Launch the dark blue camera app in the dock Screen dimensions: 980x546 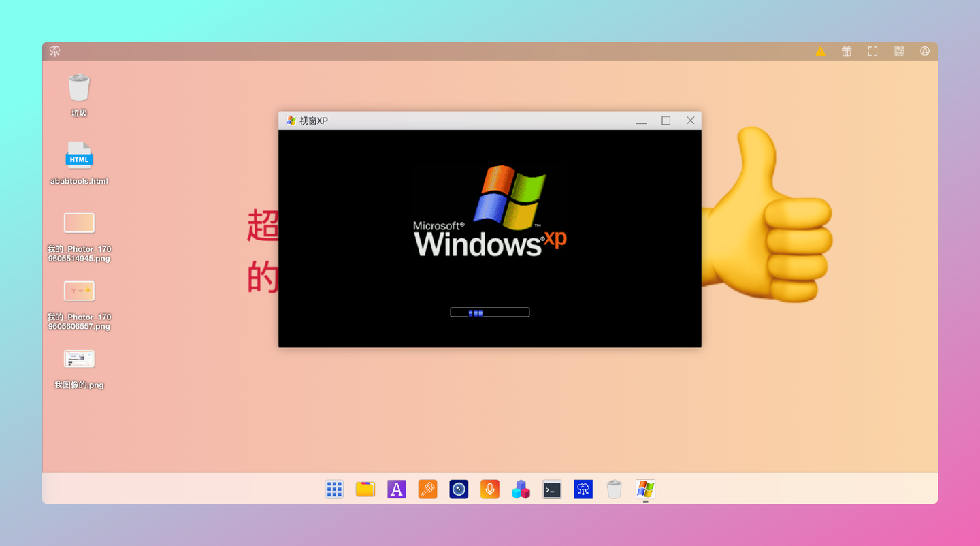coord(458,489)
